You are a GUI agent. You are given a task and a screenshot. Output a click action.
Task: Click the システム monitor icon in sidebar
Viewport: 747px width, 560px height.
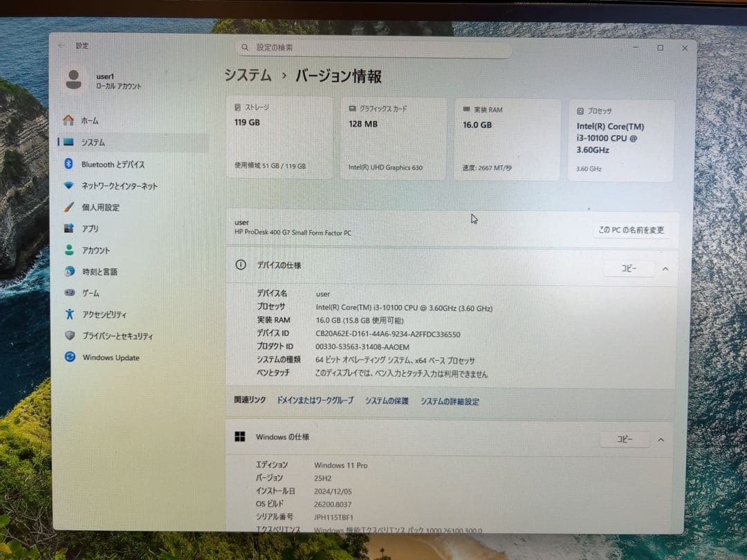point(68,142)
